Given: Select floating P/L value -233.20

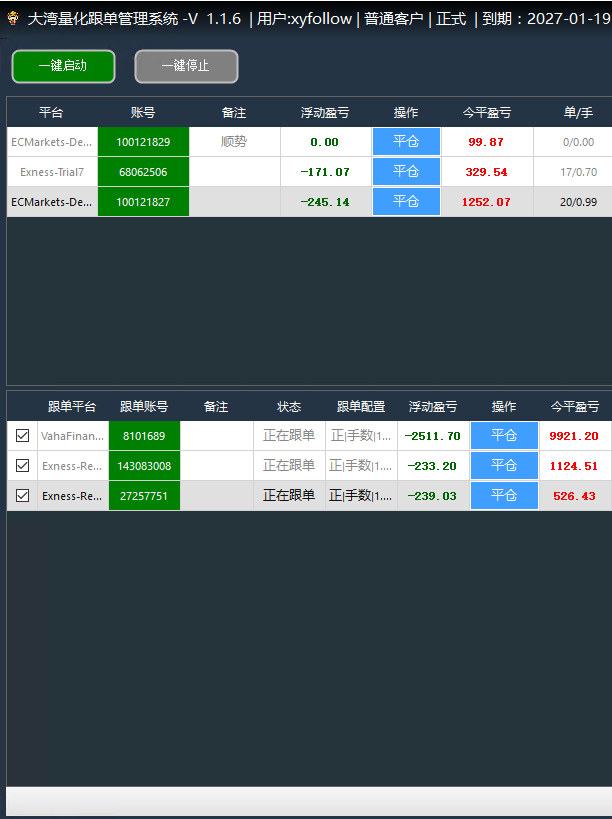Looking at the screenshot, I should pyautogui.click(x=433, y=466).
